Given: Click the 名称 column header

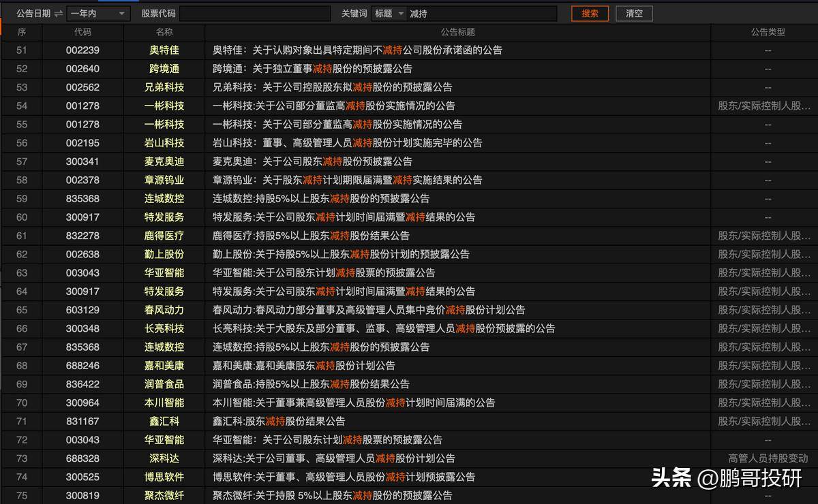Looking at the screenshot, I should (x=163, y=31).
